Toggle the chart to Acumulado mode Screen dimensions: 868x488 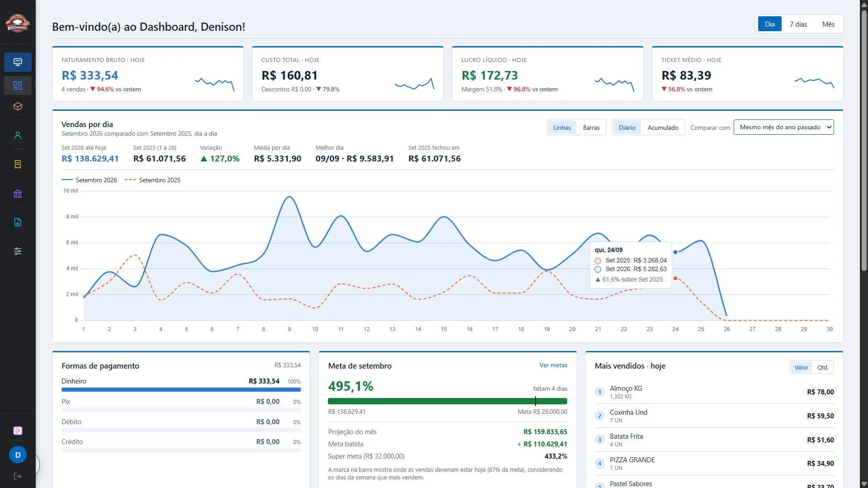[x=663, y=128]
